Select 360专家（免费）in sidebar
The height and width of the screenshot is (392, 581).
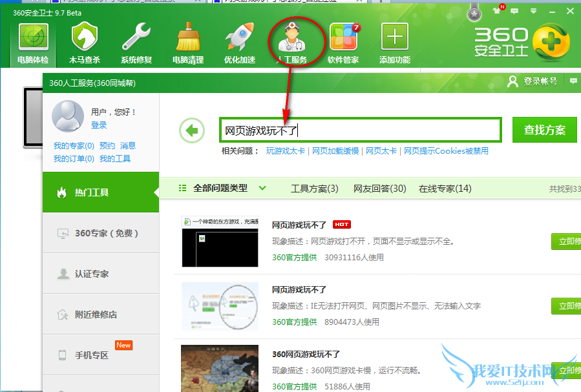click(101, 233)
